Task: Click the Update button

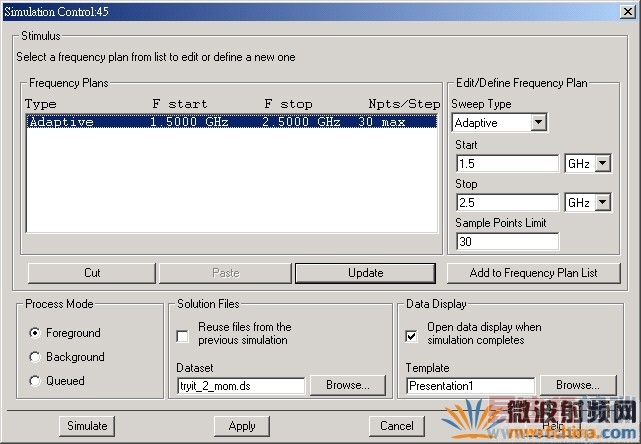Action: click(x=365, y=273)
